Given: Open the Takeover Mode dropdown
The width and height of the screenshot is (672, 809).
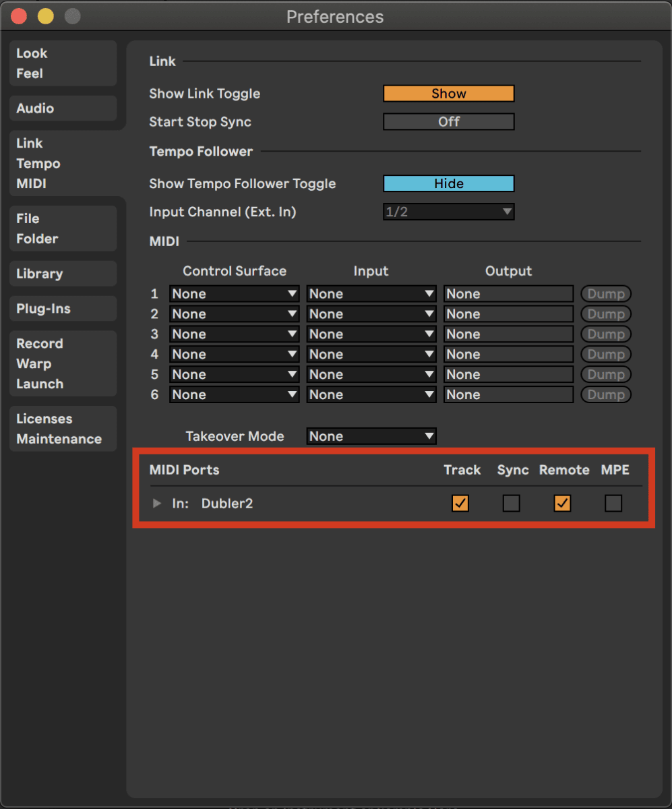Looking at the screenshot, I should (371, 436).
